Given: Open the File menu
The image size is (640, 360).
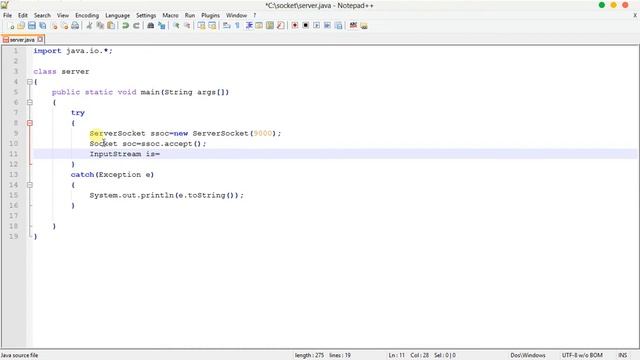Looking at the screenshot, I should (7, 16).
